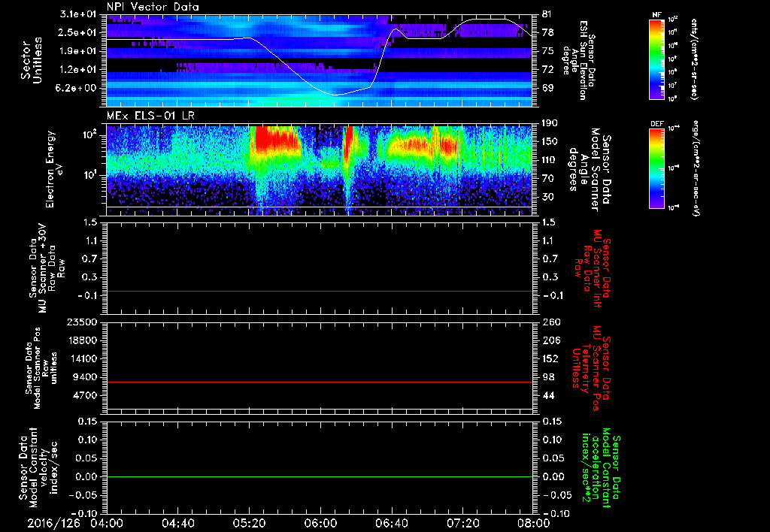Click the NPI Vector Data panel title
The image size is (770, 532).
point(152,7)
